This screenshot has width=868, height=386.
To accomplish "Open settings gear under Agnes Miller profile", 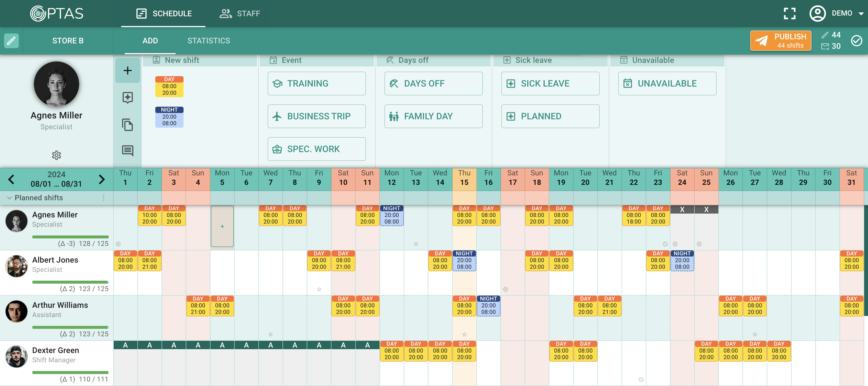I will [x=56, y=155].
